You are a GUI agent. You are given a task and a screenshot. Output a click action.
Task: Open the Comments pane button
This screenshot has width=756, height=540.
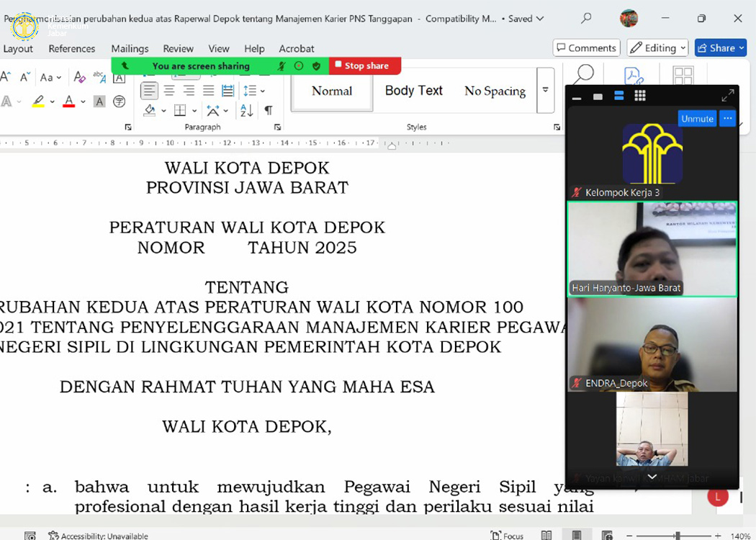pos(586,48)
